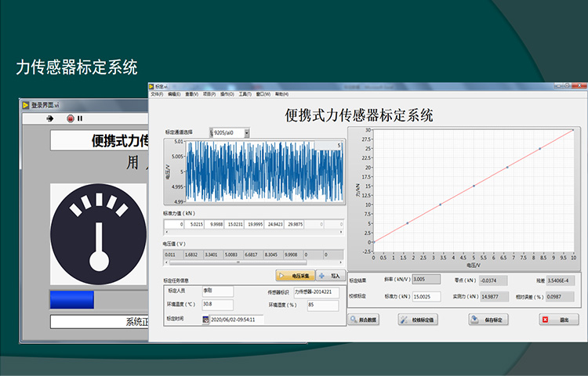The height and width of the screenshot is (376, 588).
Task: Click the blue progress bar in login window
Action: [x=71, y=300]
